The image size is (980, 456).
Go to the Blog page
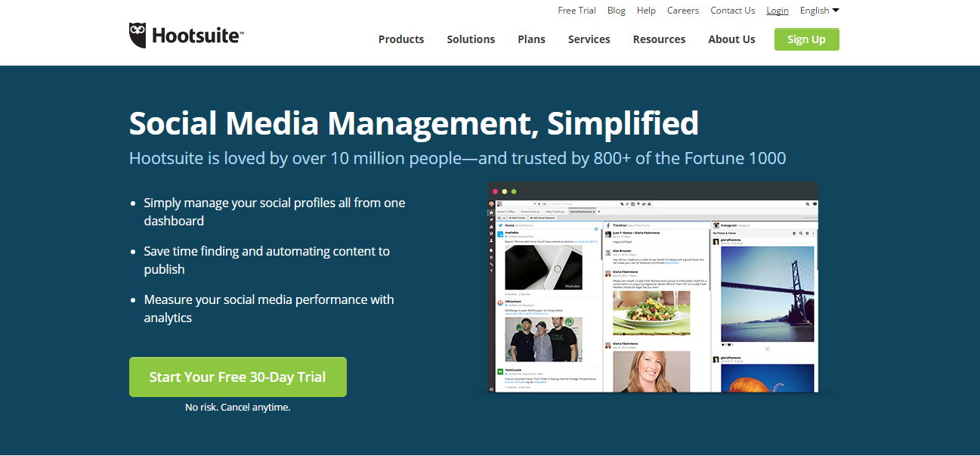[617, 11]
